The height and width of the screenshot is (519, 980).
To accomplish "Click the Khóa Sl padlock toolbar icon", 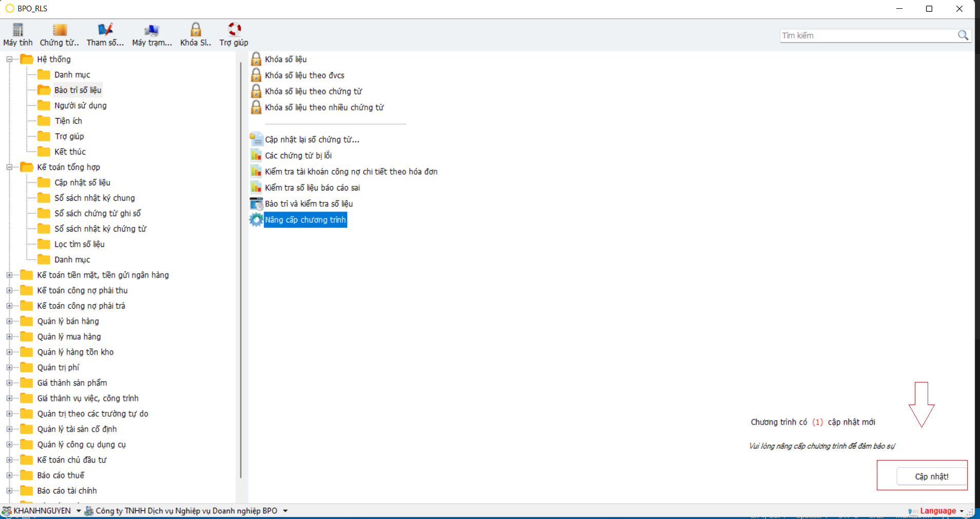I will [x=196, y=30].
